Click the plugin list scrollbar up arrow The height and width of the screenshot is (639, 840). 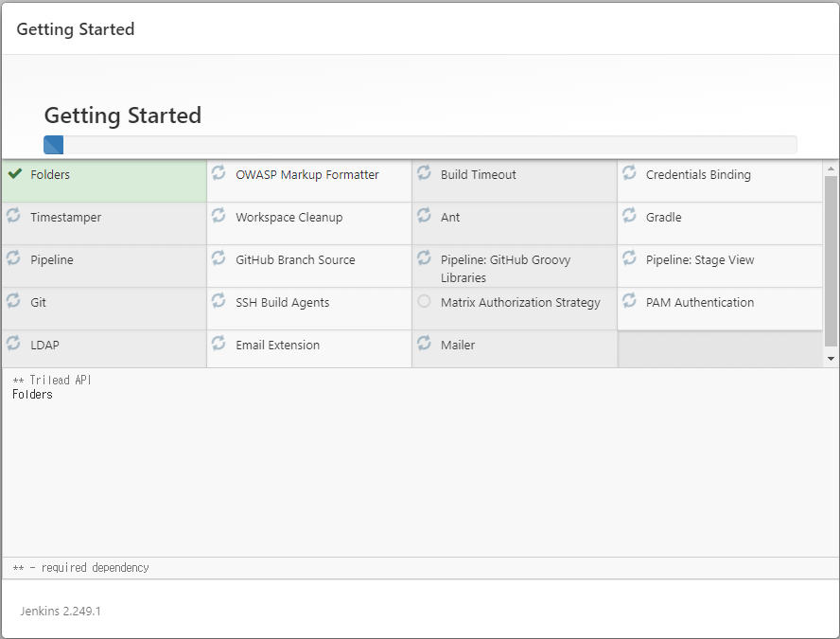pos(831,169)
